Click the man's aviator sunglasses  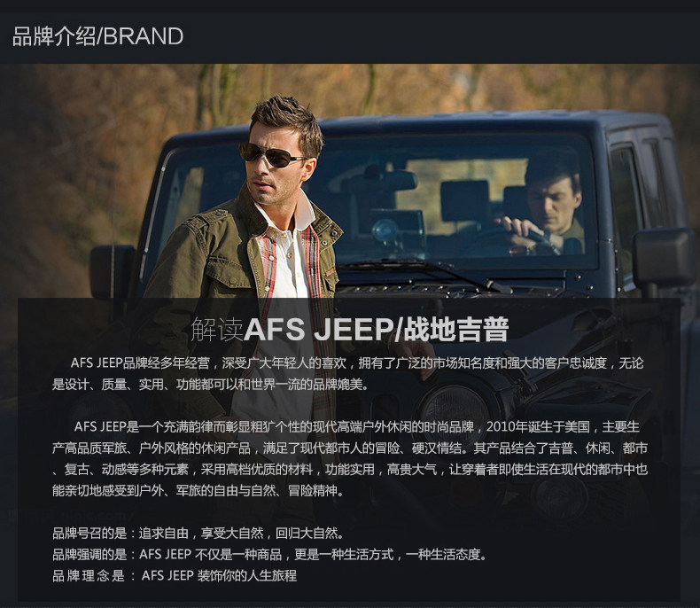(x=270, y=154)
